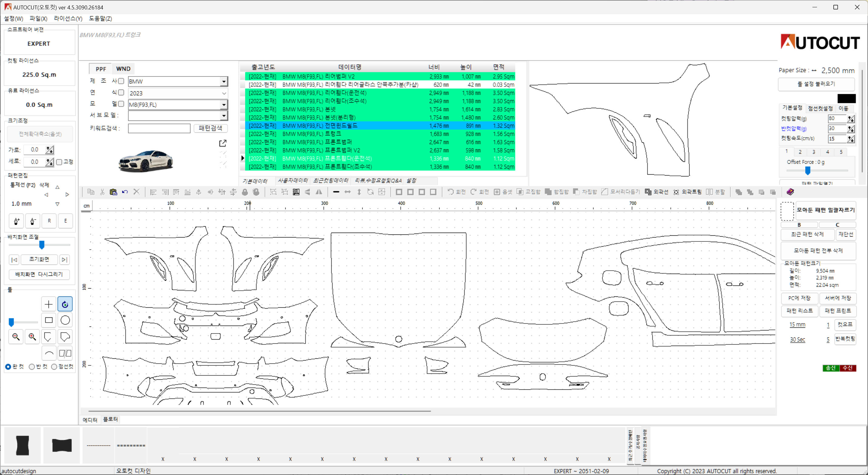Open the 파일(X) menu
The height and width of the screenshot is (475, 868).
coord(39,19)
